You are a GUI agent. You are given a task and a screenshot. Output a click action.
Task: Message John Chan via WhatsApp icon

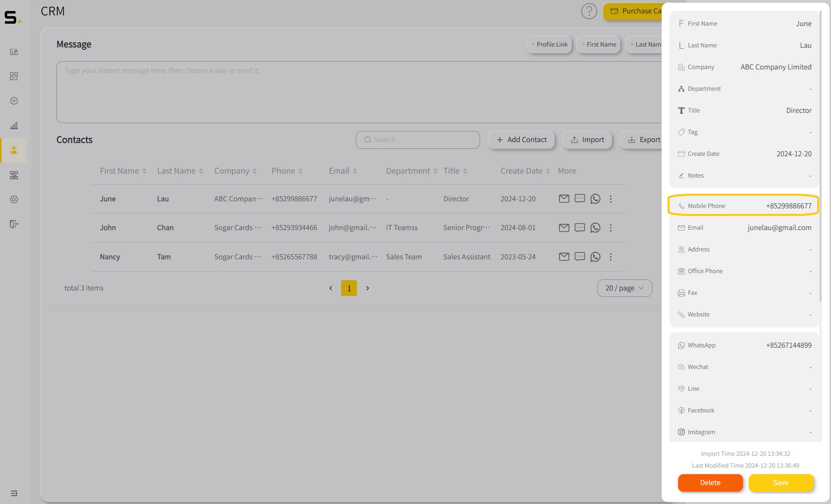click(x=595, y=228)
